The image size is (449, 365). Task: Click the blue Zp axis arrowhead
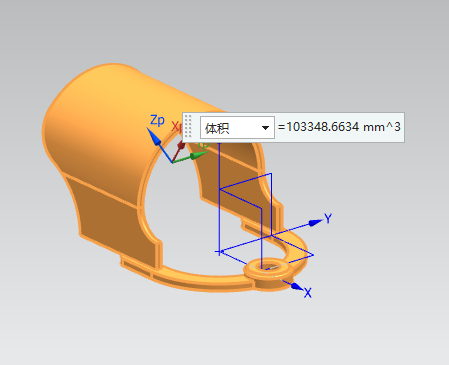click(x=153, y=137)
